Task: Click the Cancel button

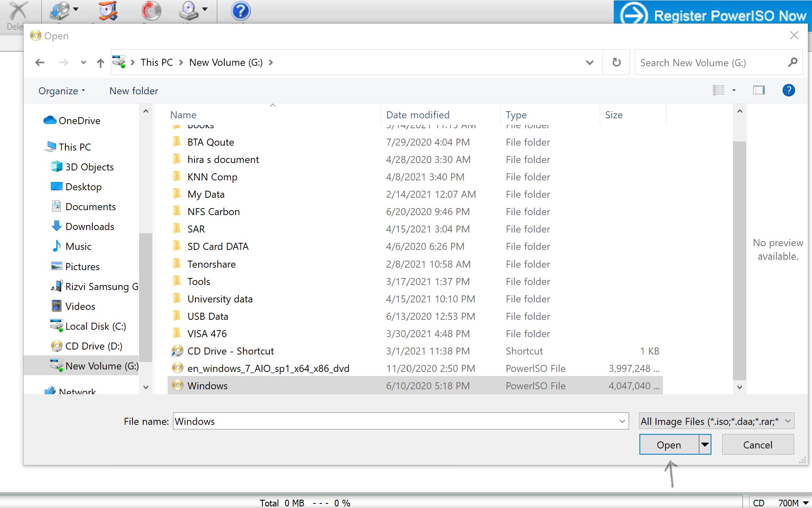Action: [757, 445]
